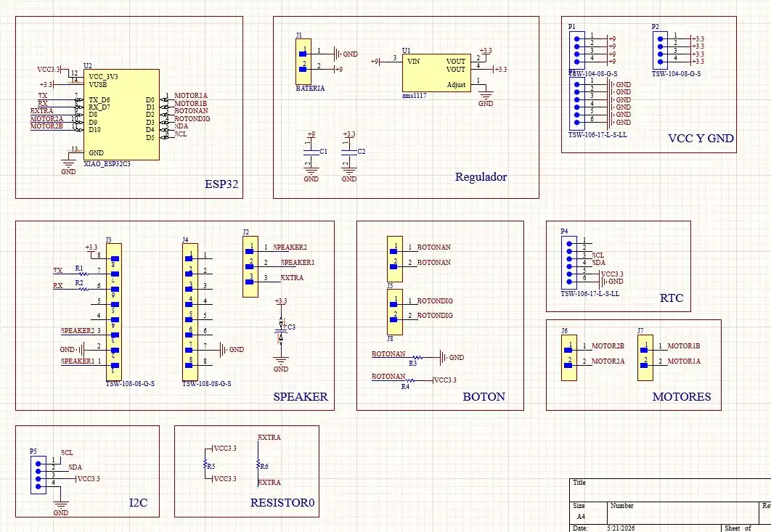This screenshot has height=532, width=771.
Task: Select the J6 motor connector
Action: click(569, 358)
